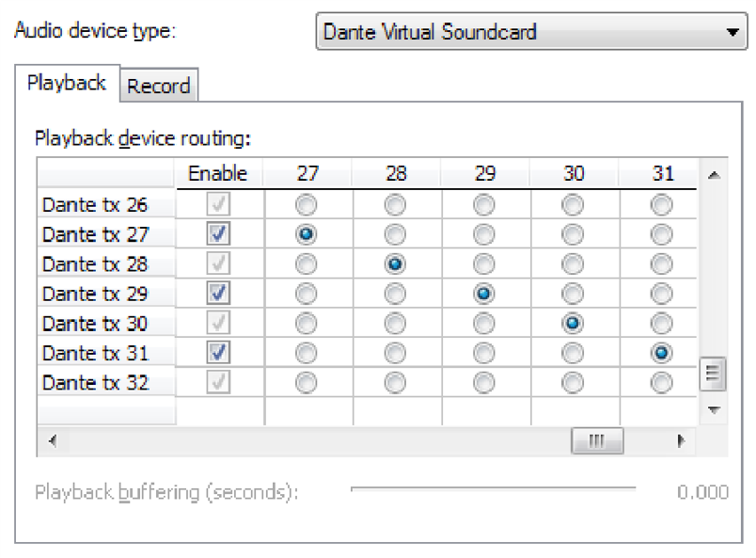The width and height of the screenshot is (756, 558).
Task: Select channel 27 radio for Dante tx 27
Action: pos(307,234)
